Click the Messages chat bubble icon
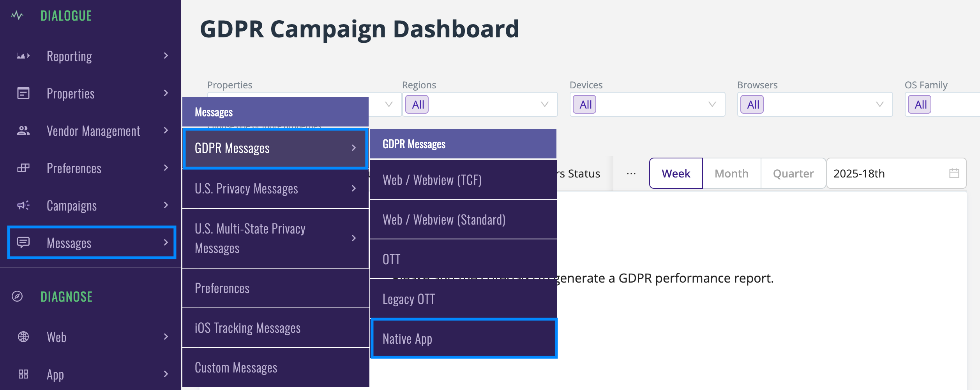The height and width of the screenshot is (390, 980). click(23, 242)
